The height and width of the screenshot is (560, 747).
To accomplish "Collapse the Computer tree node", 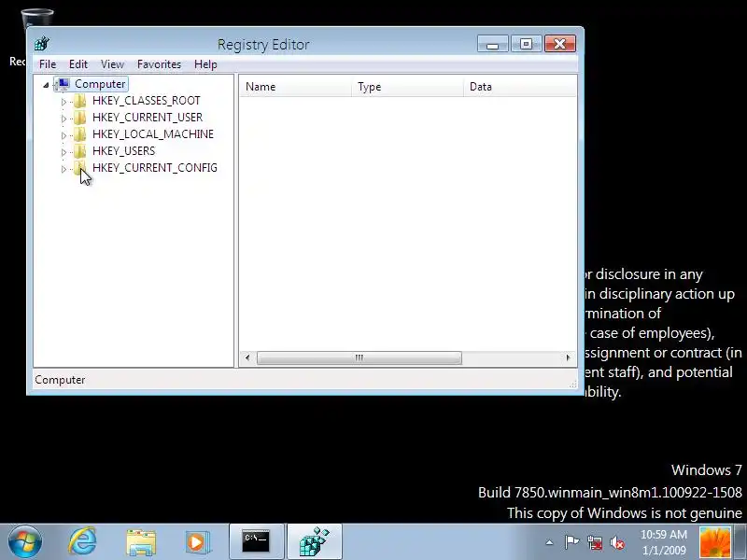I will 46,85.
